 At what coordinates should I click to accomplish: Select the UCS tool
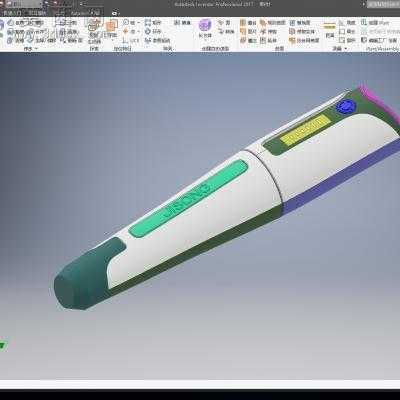pos(130,40)
